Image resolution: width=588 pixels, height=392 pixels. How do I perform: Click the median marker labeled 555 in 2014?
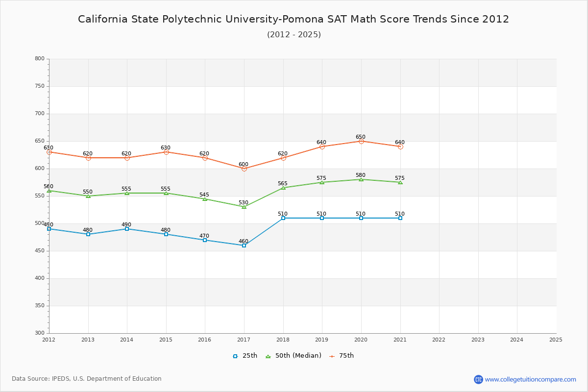tap(127, 193)
